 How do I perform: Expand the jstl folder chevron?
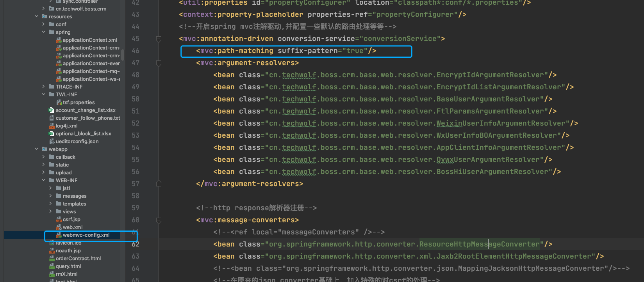click(50, 188)
